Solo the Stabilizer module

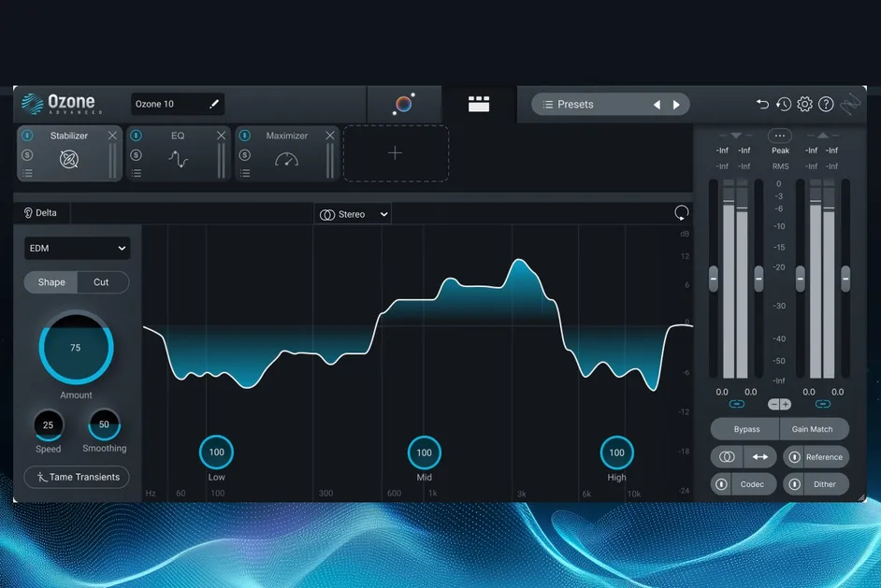click(x=27, y=155)
